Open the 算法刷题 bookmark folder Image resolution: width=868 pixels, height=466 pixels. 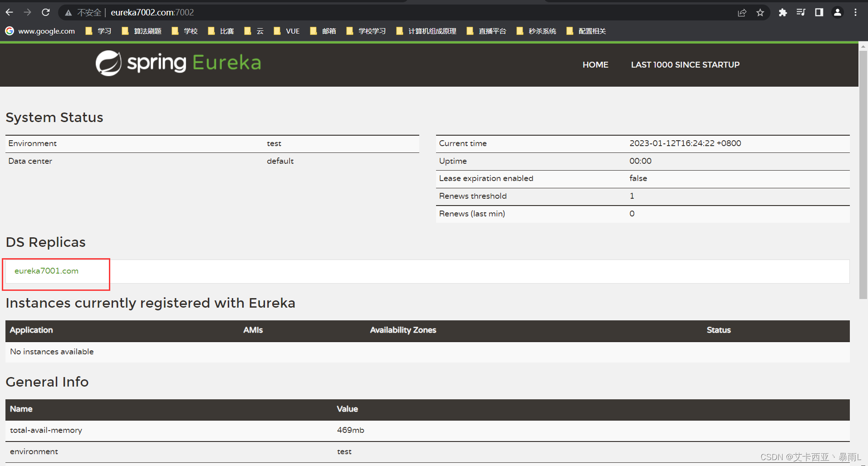[142, 31]
